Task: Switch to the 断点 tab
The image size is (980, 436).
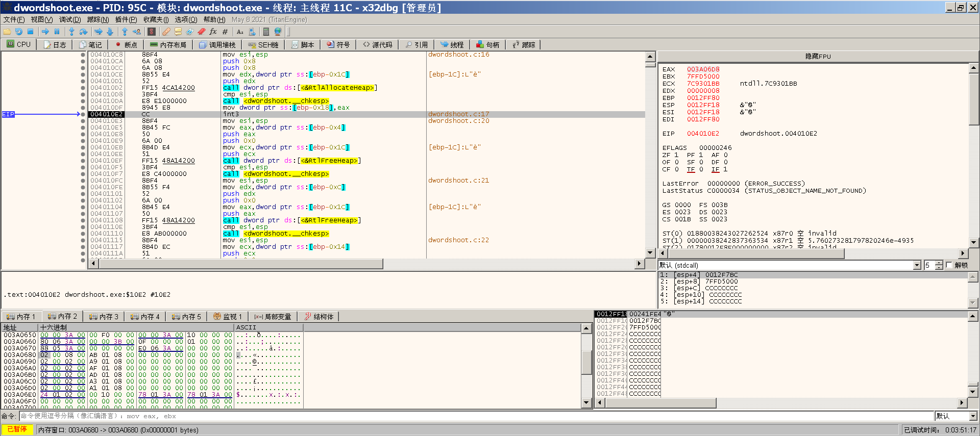Action: pyautogui.click(x=126, y=45)
